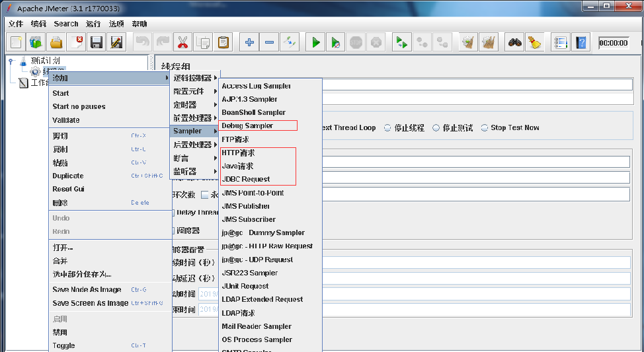Click the 00:00:00 elapsed time display
Image resolution: width=644 pixels, height=352 pixels.
pyautogui.click(x=614, y=43)
